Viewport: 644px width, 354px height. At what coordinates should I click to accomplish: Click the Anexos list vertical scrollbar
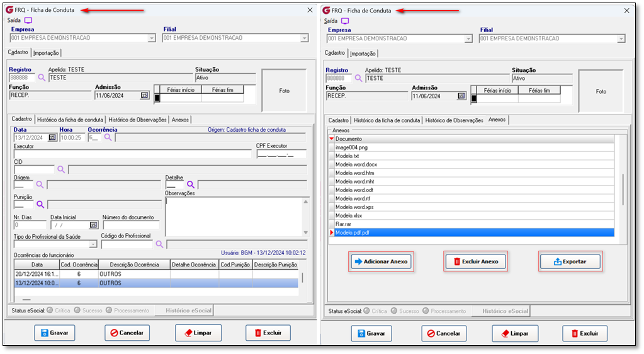(x=623, y=189)
